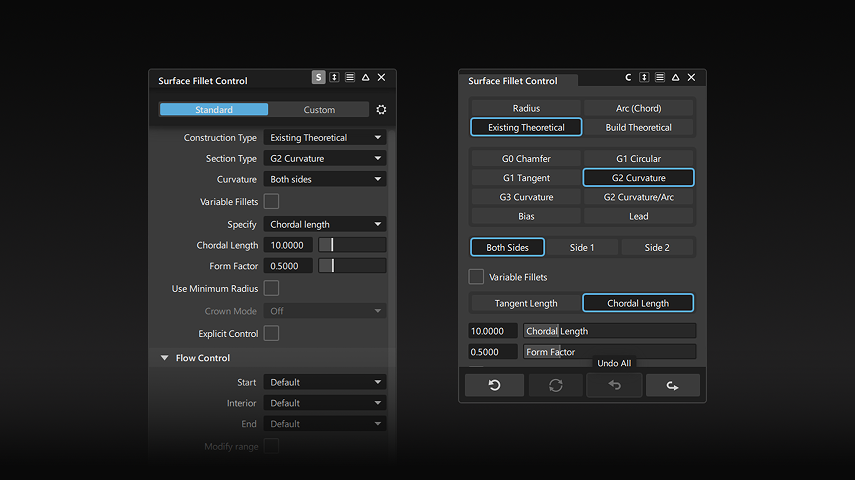This screenshot has height=480, width=855.
Task: Open the settings gear beside Custom tab
Action: [381, 110]
